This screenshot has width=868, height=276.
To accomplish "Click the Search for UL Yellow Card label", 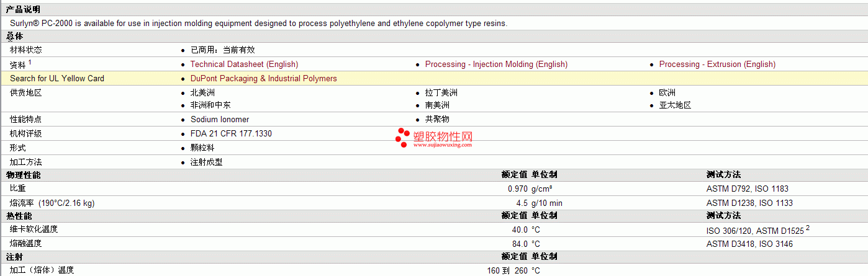I will pyautogui.click(x=57, y=78).
